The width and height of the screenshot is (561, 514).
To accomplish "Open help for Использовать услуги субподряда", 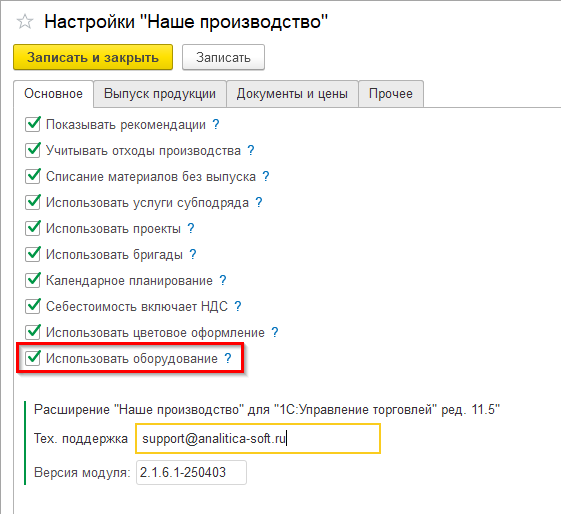I will [259, 202].
